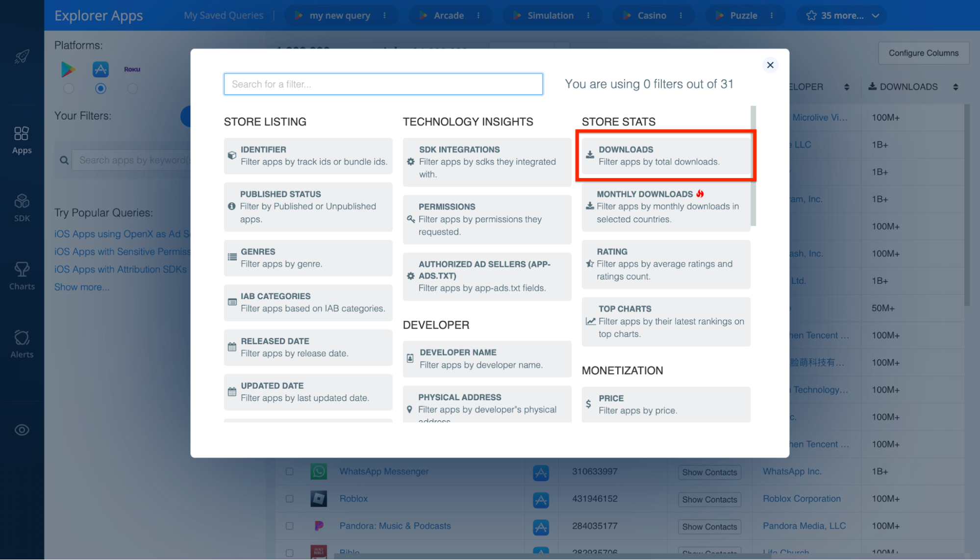
Task: Close the filter selection dialog
Action: click(770, 65)
